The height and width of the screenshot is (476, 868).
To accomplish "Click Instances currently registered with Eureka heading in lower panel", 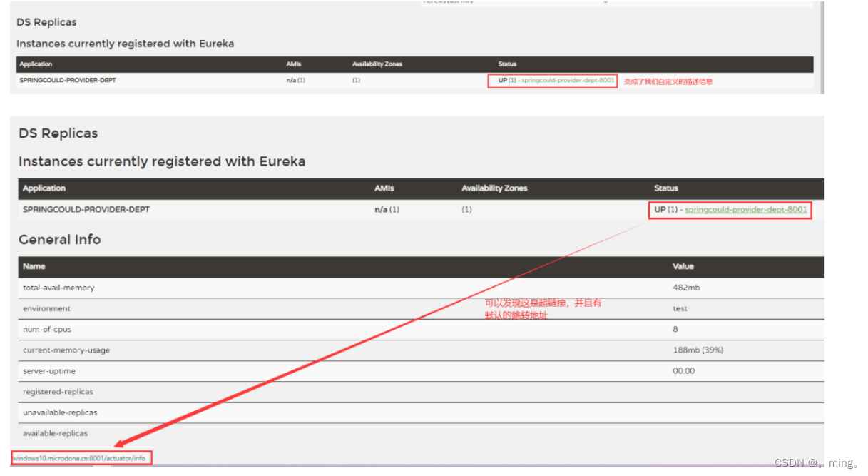I will (x=162, y=162).
